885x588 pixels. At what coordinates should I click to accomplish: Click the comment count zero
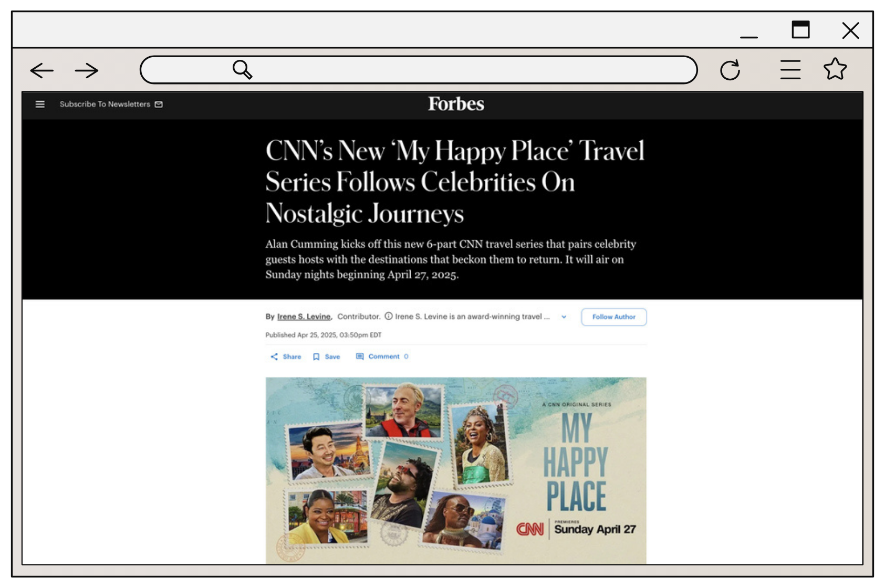click(x=406, y=356)
